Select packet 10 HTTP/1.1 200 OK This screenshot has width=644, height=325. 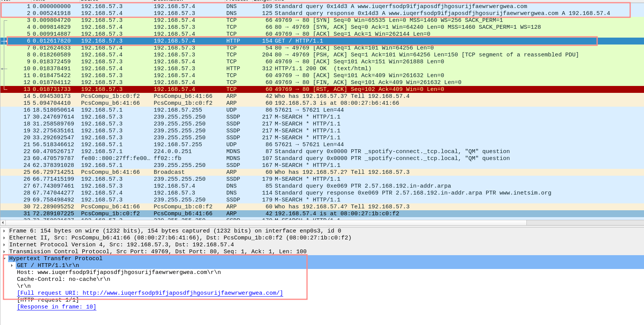[269, 69]
